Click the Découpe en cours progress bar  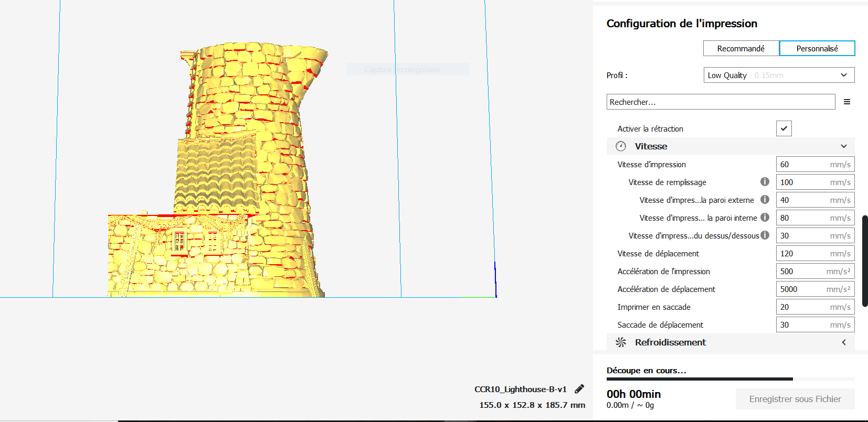pyautogui.click(x=731, y=378)
